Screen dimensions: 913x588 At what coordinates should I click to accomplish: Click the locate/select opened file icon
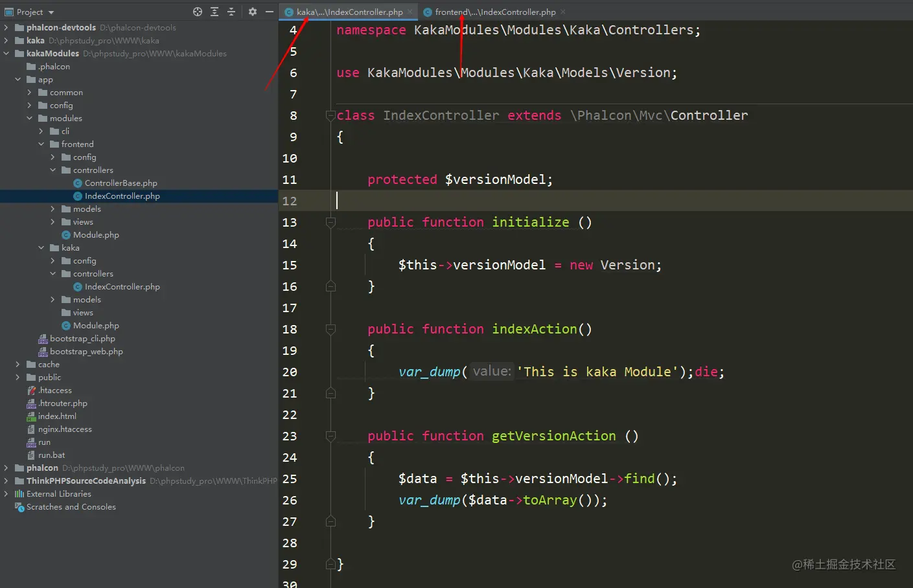[198, 12]
